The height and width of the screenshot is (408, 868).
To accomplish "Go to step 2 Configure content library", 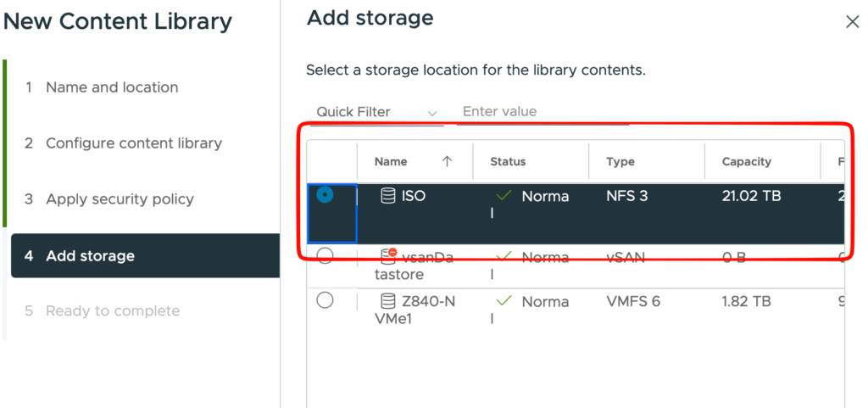I will 133,143.
